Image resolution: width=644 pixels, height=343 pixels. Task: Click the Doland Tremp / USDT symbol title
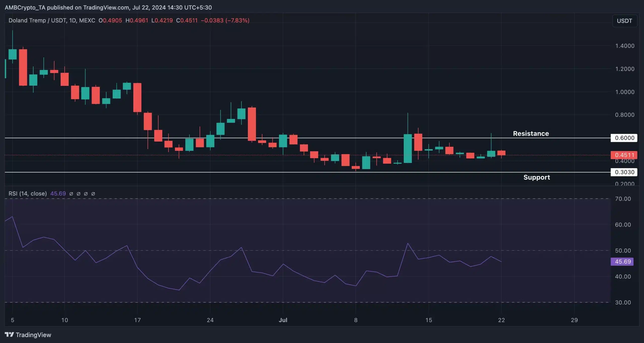52,20
